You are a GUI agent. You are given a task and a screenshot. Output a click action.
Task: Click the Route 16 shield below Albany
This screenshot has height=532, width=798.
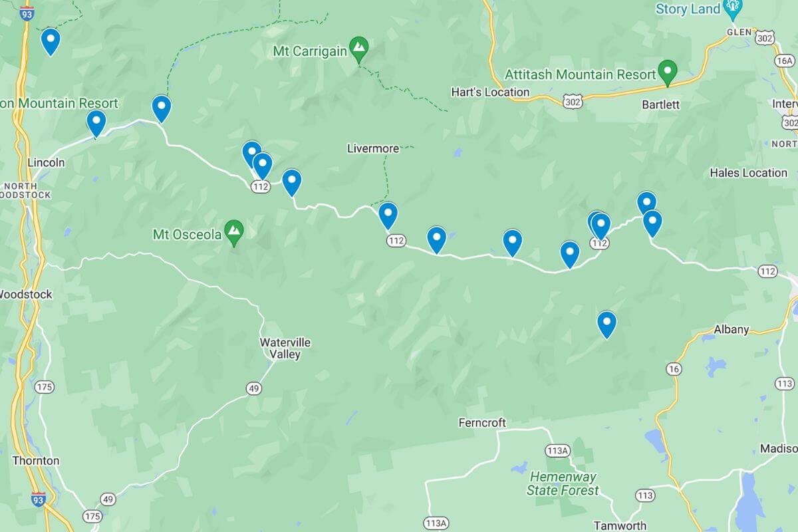coord(675,368)
